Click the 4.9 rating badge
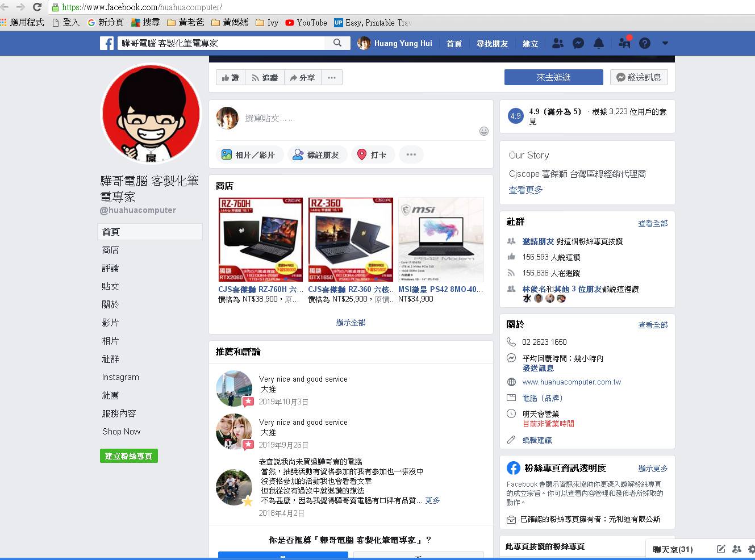Screen dimensions: 755x560 tap(515, 116)
